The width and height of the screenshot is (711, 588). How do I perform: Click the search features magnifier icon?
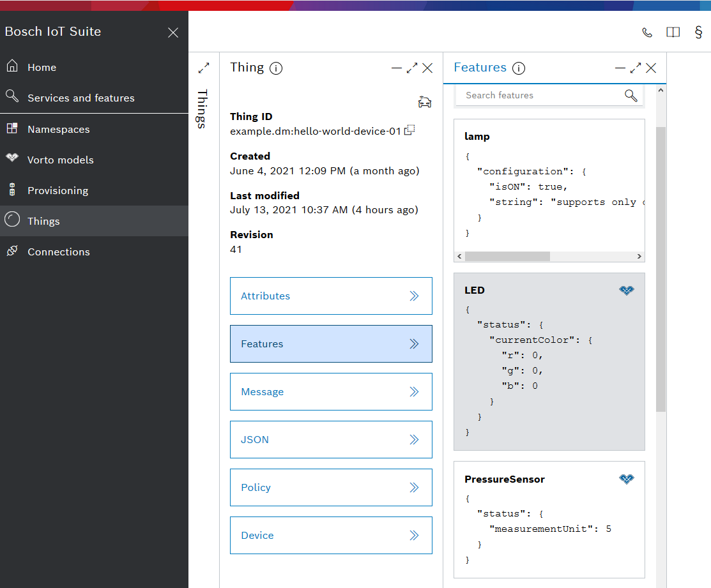(x=631, y=96)
